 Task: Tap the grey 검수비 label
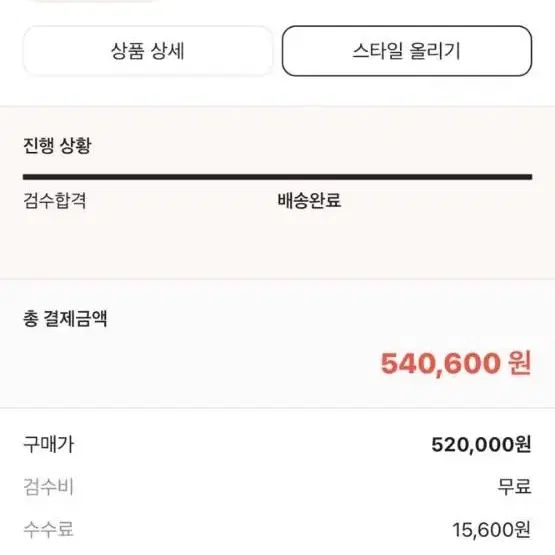coord(48,486)
